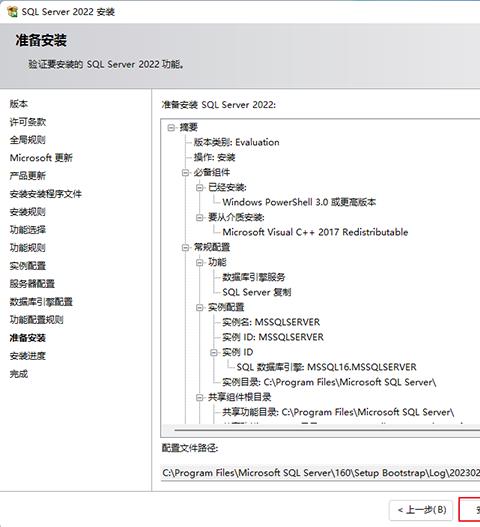Screen dimensions: 480x527
Task: Click the 操作: 安装 tree row
Action: click(214, 157)
